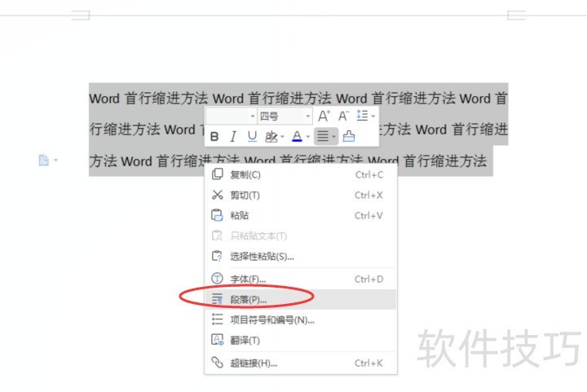Open 项目符号和编号(N)... menu entry
This screenshot has height=392, width=587.
(x=301, y=319)
